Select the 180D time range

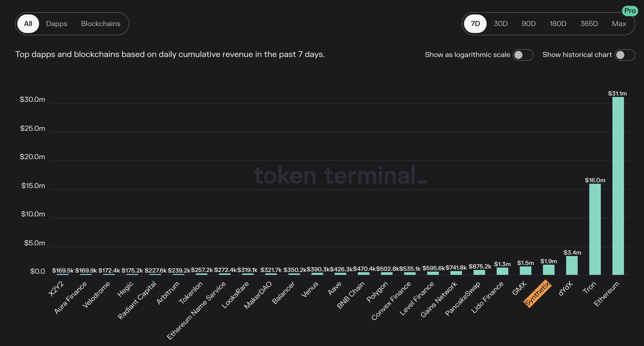pyautogui.click(x=558, y=24)
